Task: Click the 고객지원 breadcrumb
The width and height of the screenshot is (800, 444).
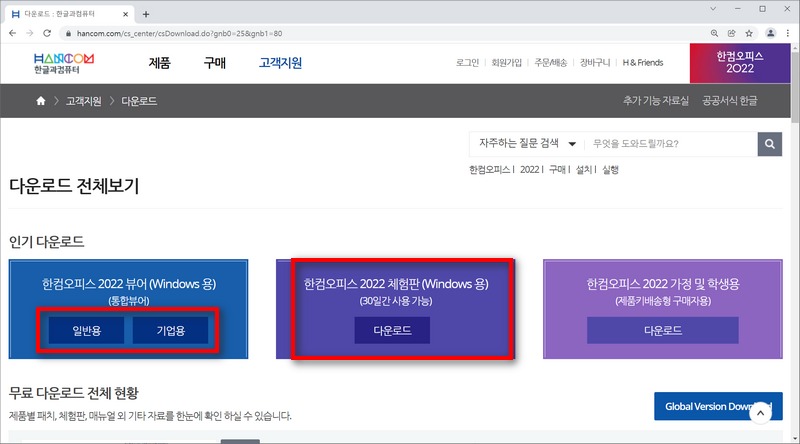Action: pyautogui.click(x=84, y=101)
